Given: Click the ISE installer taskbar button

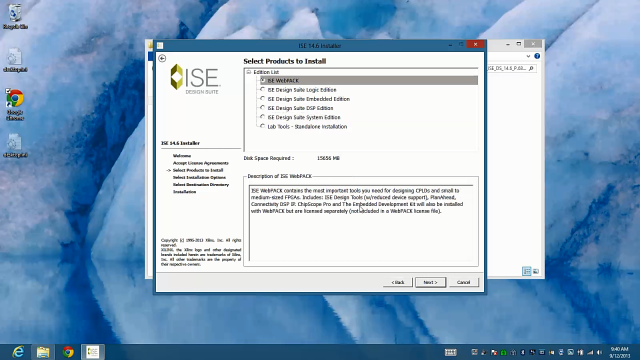Looking at the screenshot, I should tap(93, 352).
